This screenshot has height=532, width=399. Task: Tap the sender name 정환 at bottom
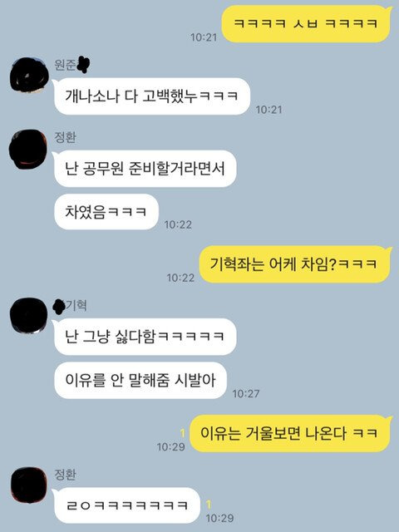click(x=65, y=475)
